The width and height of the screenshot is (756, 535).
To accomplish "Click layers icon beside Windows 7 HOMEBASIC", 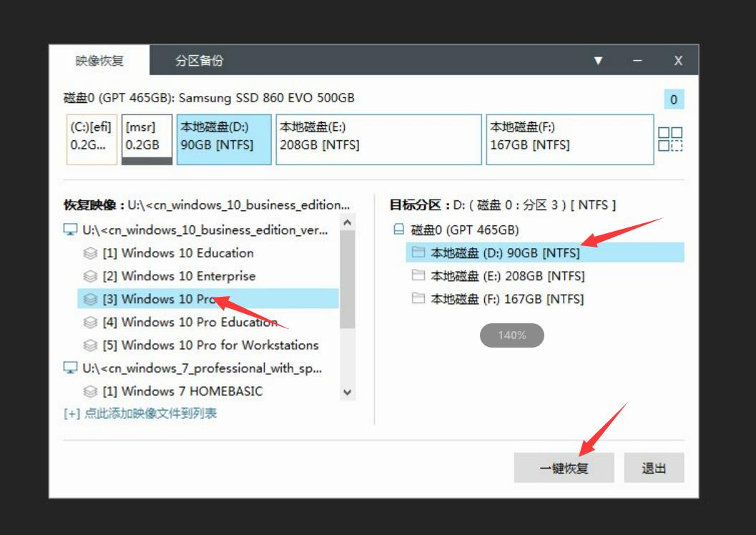I will 90,391.
